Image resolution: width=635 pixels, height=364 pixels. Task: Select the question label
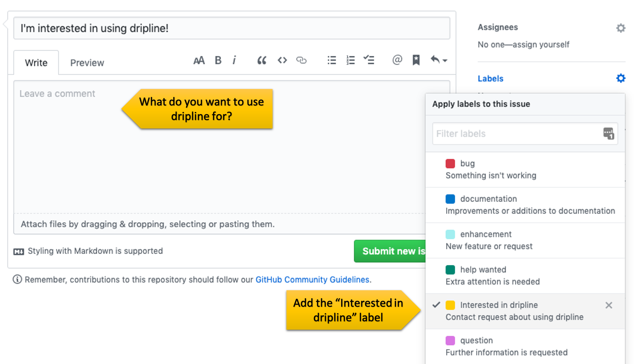pos(525,347)
